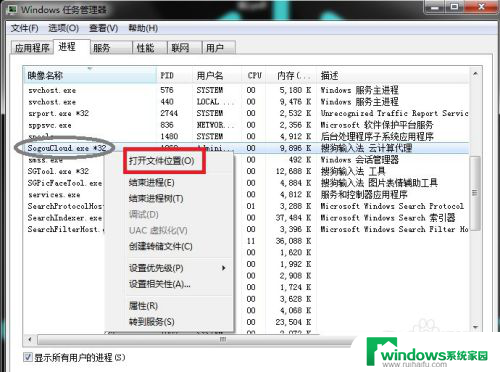Select srport.exe *32 process row
The height and width of the screenshot is (372, 500).
point(246,113)
